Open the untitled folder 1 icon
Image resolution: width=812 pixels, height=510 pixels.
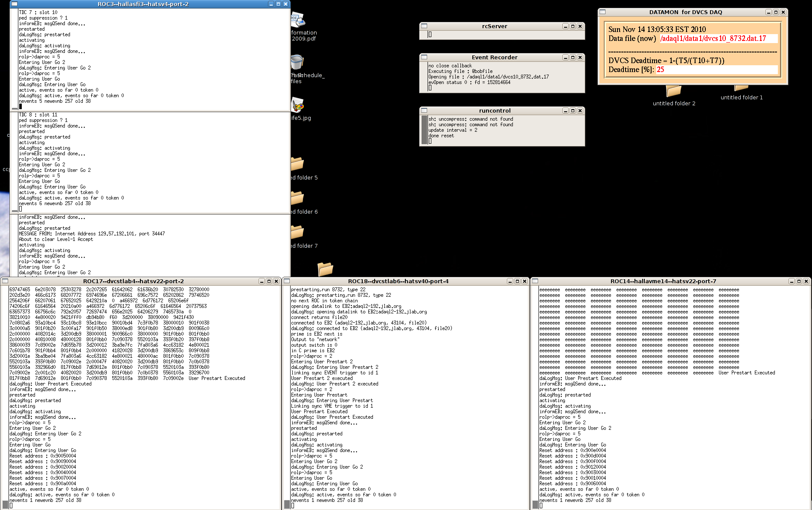pyautogui.click(x=742, y=88)
